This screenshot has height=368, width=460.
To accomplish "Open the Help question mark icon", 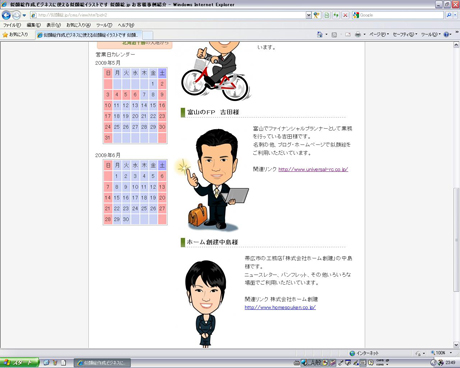I will [x=446, y=34].
